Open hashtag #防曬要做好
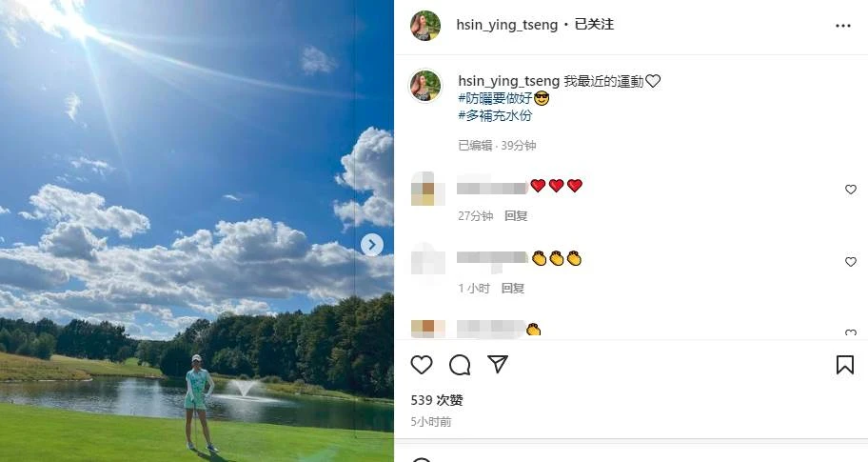868x462 pixels. tap(496, 99)
